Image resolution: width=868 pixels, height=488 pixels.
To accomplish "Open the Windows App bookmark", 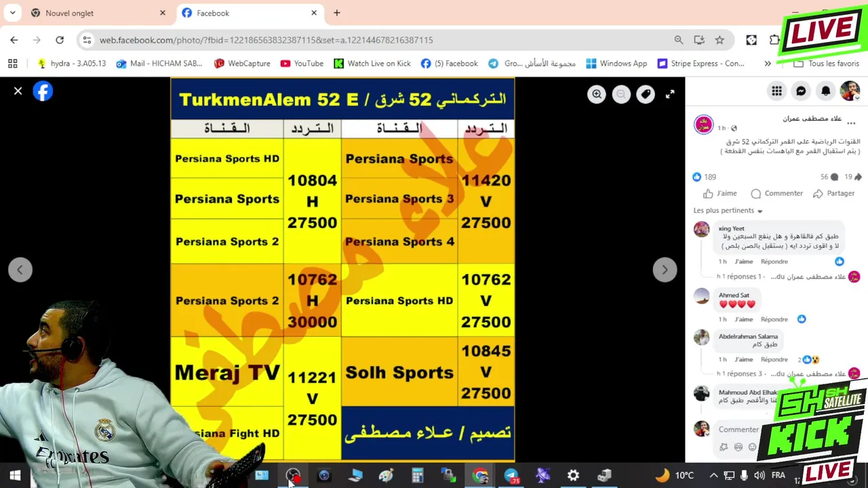I will [x=616, y=63].
